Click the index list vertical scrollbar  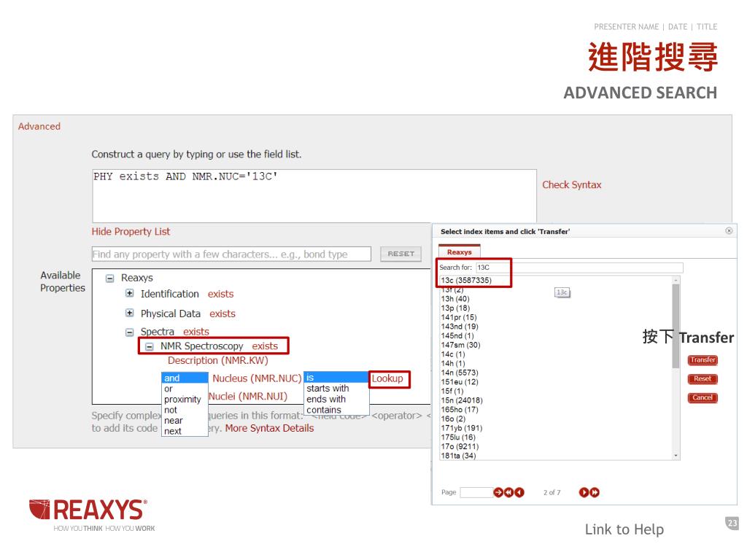[676, 326]
